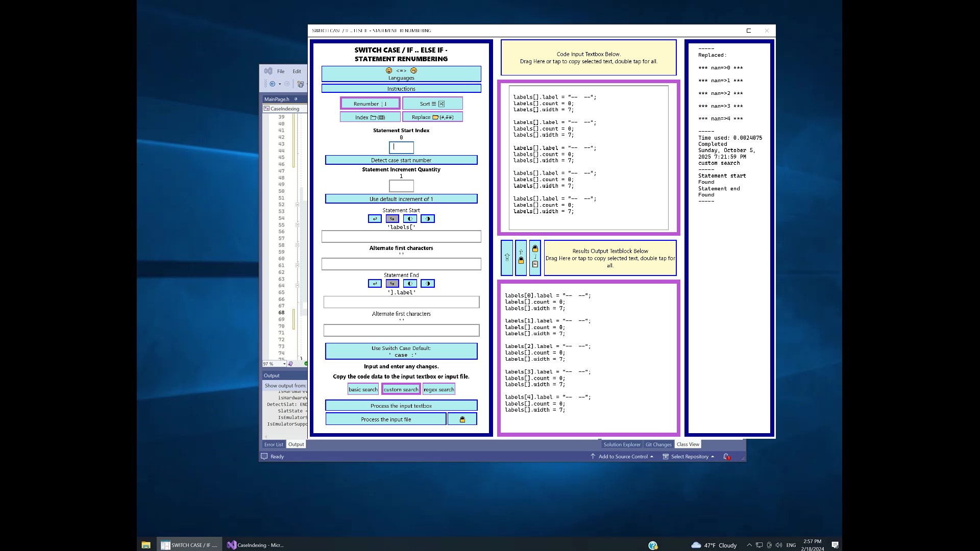The height and width of the screenshot is (551, 980).
Task: Click Detect case start number button
Action: click(x=401, y=160)
